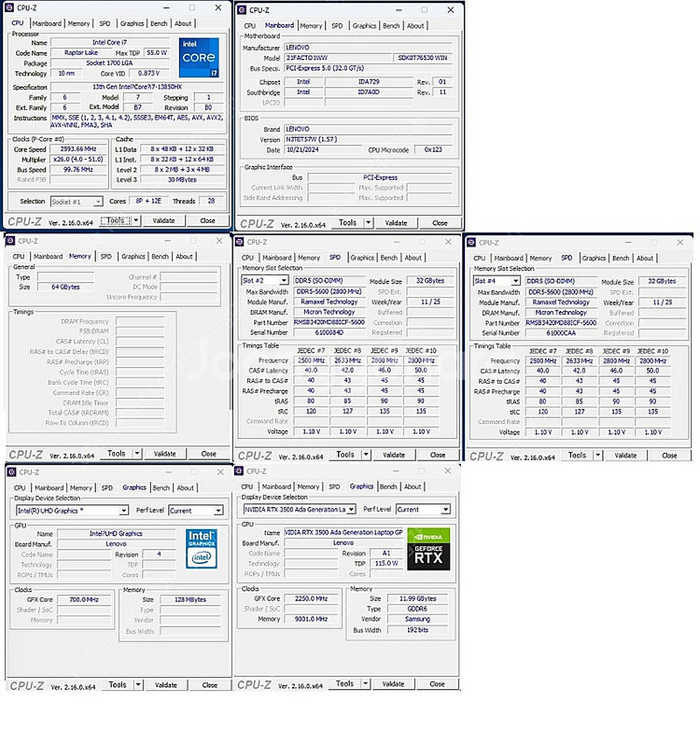Click the Max TDP value 55.0 W
Image resolution: width=700 pixels, height=730 pixels.
(x=157, y=52)
